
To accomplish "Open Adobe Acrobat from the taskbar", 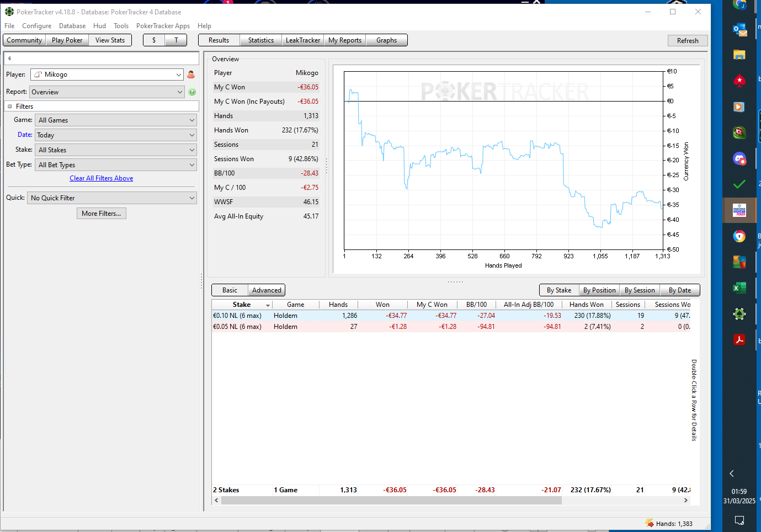I will [x=739, y=340].
